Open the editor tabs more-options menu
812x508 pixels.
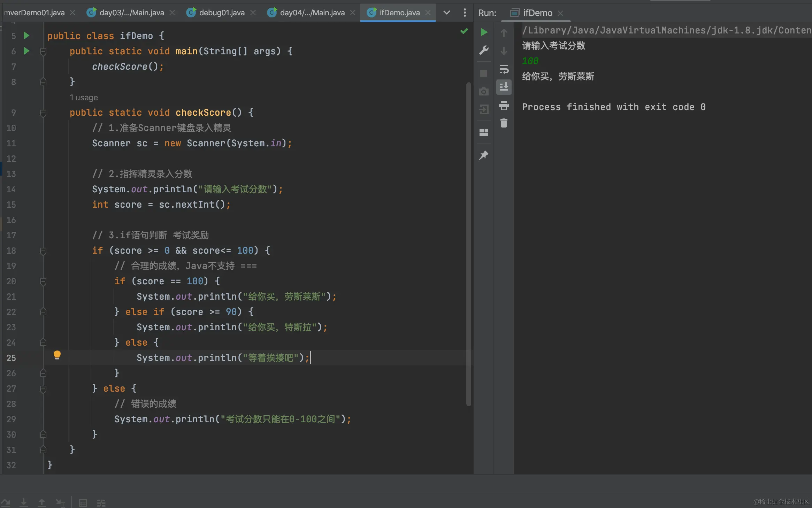point(465,13)
